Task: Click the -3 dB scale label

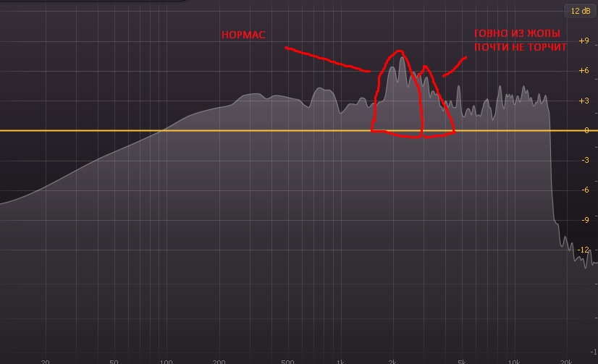Action: click(x=585, y=160)
